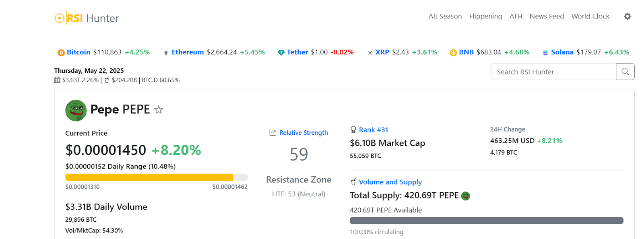644x239 pixels.
Task: Click the Pepe frog coin avatar
Action: point(76,110)
